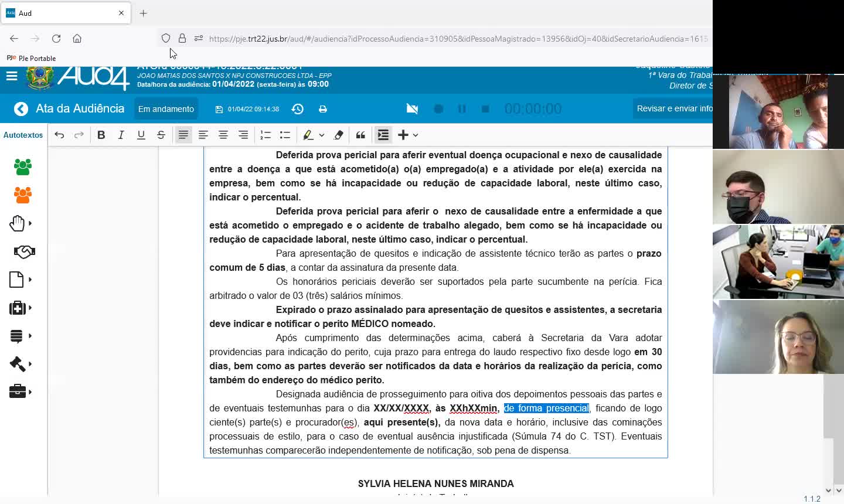Justify the paragraph text
This screenshot has width=844, height=504.
(183, 135)
